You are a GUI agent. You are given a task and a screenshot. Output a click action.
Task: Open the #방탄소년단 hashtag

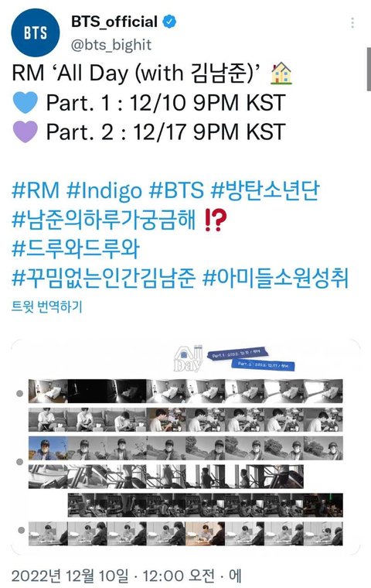264,190
